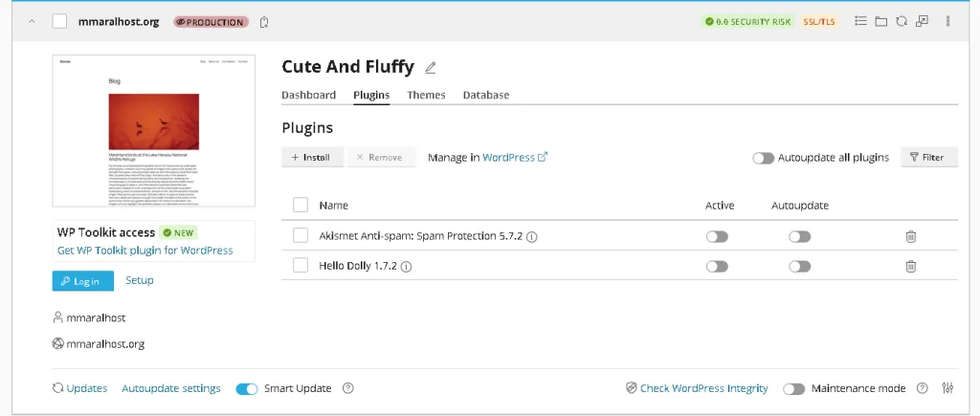Screen dimensions: 980x416
Task: Open file manager folder icon
Action: coord(881,21)
